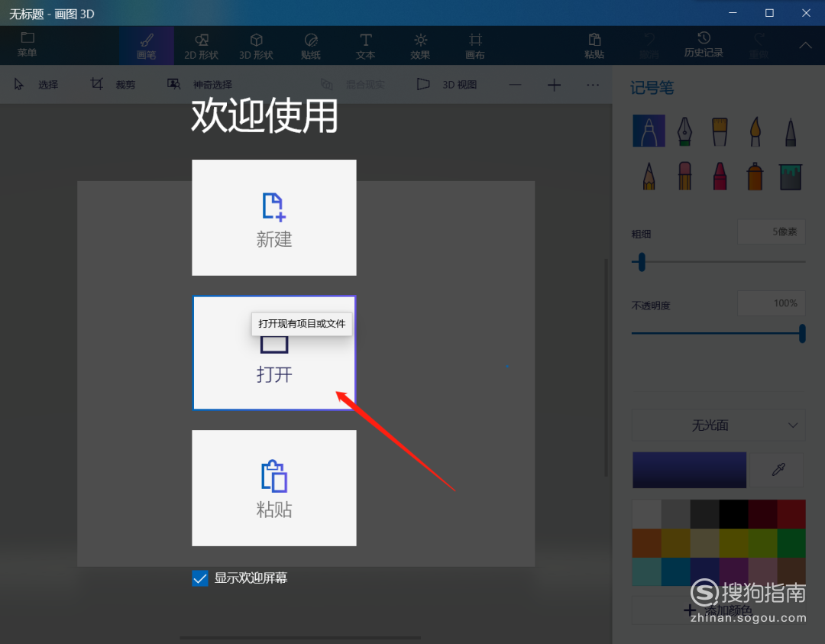
Task: Choose the red color swatch
Action: tap(791, 514)
